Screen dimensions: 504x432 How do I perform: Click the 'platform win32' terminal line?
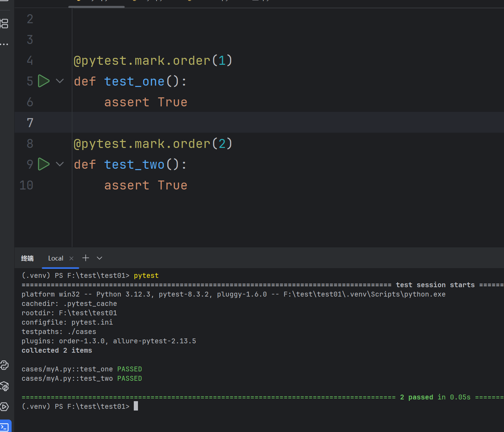coord(233,294)
